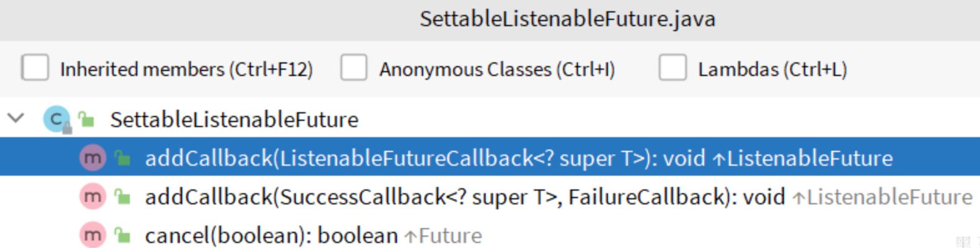Viewport: 980px width, 248px height.
Task: Click the public visibility icon next to SettableListenableFuture
Action: pos(86,119)
